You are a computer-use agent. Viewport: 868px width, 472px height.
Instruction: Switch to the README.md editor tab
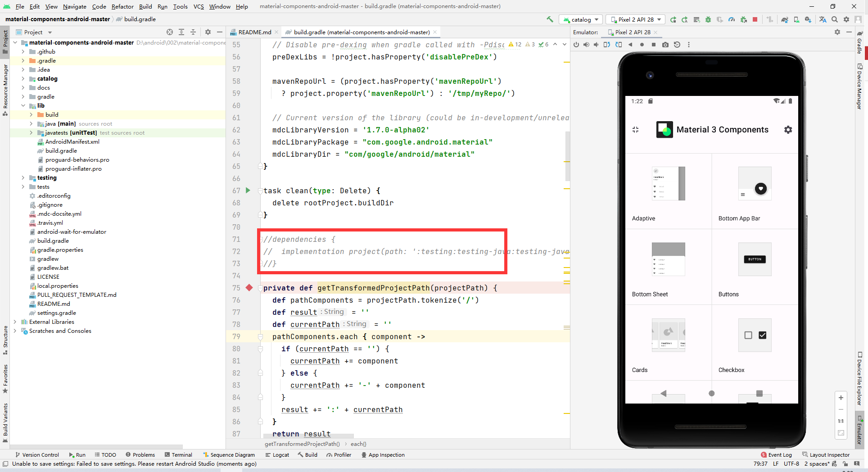click(255, 32)
